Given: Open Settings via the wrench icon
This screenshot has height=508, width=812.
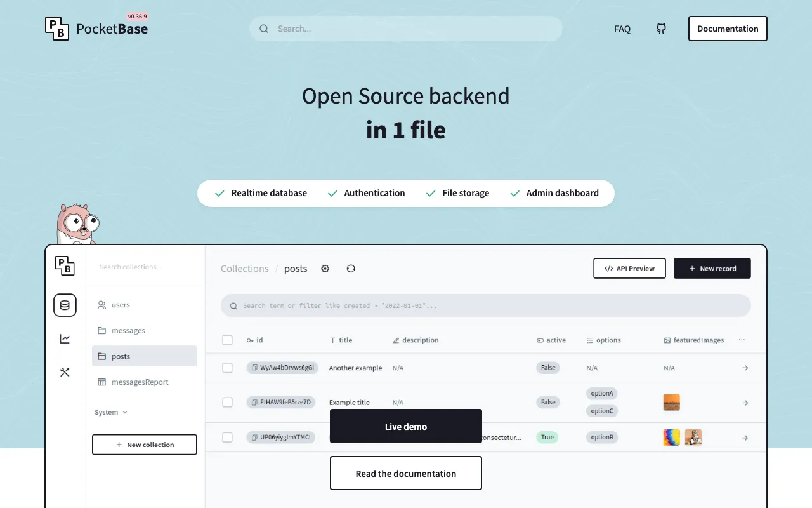Looking at the screenshot, I should [64, 372].
